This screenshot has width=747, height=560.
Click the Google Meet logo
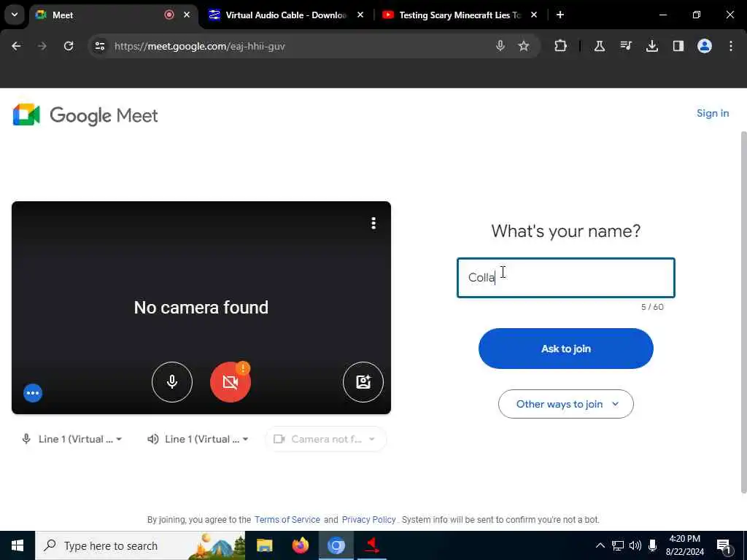click(85, 115)
